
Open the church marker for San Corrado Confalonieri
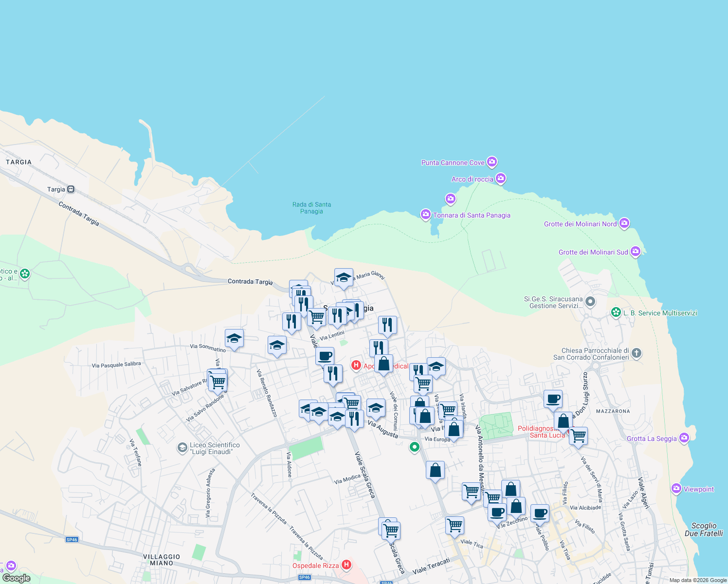[637, 353]
